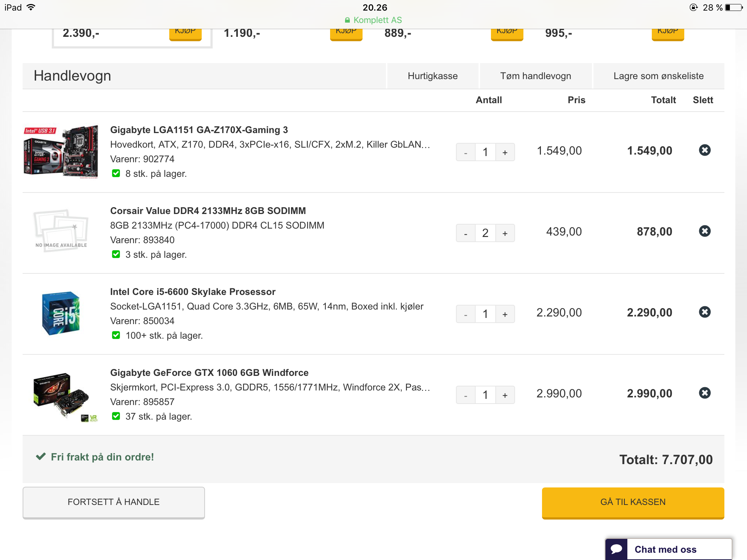Tap the battery indicator icon
The image size is (747, 560).
(734, 7)
